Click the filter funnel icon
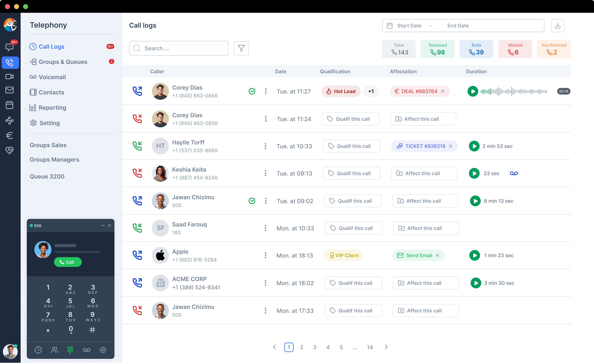The width and height of the screenshot is (594, 364). [x=241, y=48]
